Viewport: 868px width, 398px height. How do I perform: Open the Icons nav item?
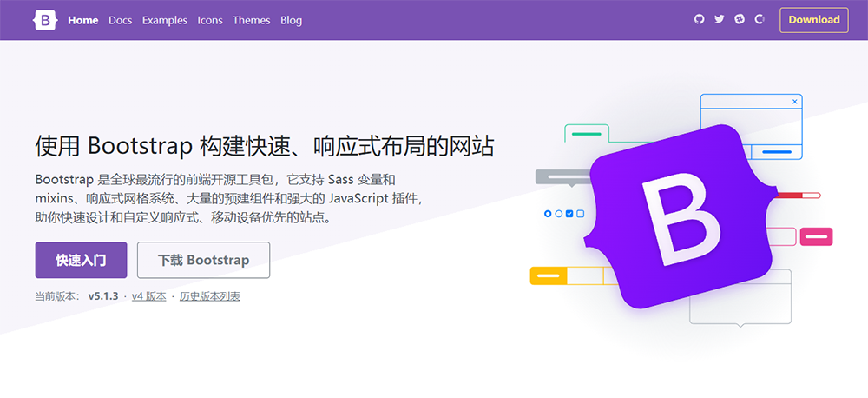pos(210,21)
